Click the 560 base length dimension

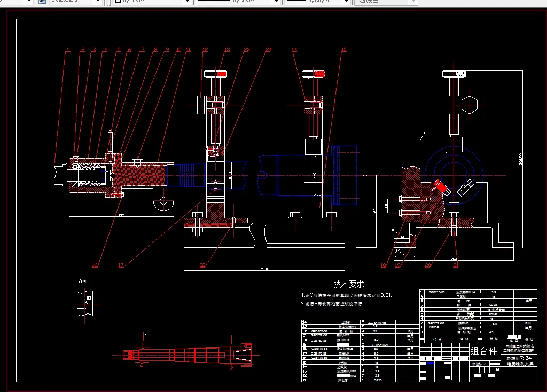click(x=264, y=269)
